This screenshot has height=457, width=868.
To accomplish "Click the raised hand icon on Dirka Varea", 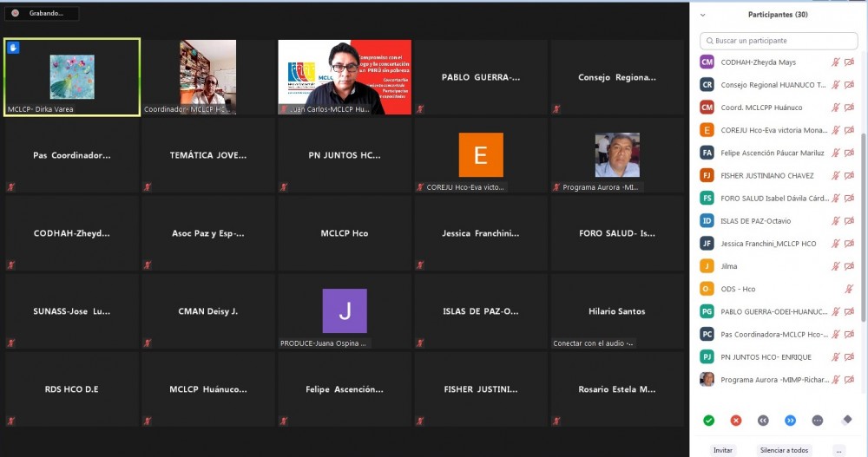I will tap(14, 48).
